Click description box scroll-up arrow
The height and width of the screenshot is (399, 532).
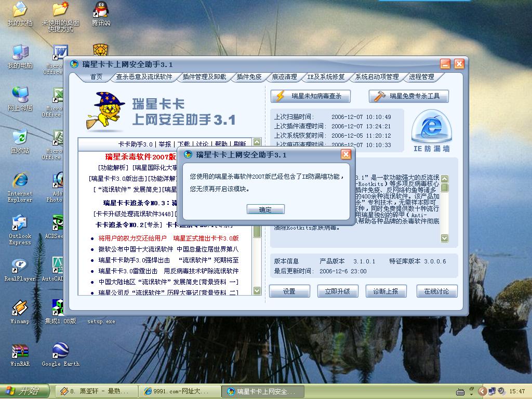click(x=445, y=179)
